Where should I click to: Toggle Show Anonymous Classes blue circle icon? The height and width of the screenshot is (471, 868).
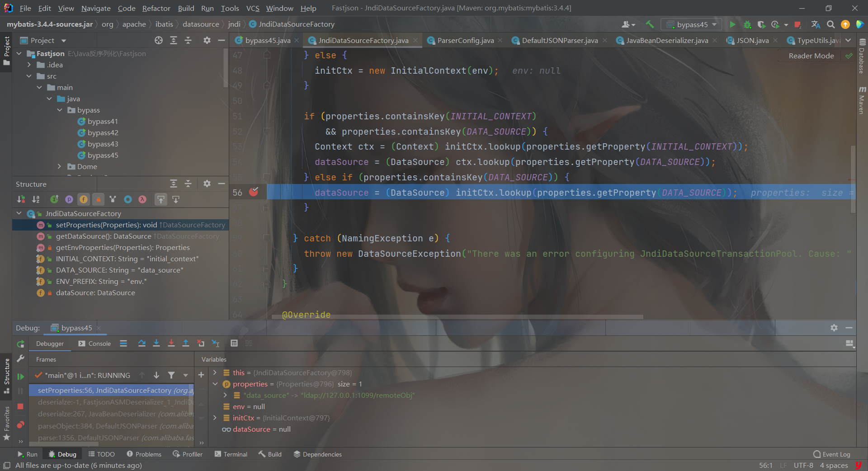coord(128,199)
